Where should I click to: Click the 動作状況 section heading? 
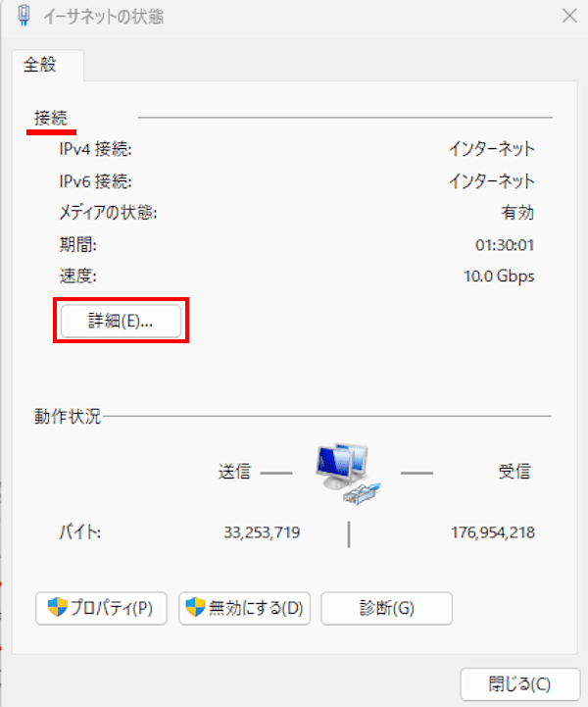click(x=68, y=416)
